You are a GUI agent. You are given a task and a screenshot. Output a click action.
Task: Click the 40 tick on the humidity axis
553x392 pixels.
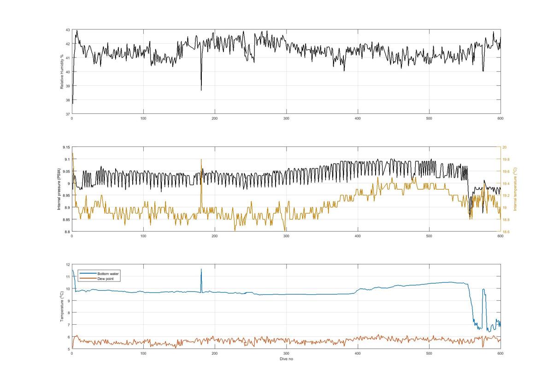pos(68,72)
